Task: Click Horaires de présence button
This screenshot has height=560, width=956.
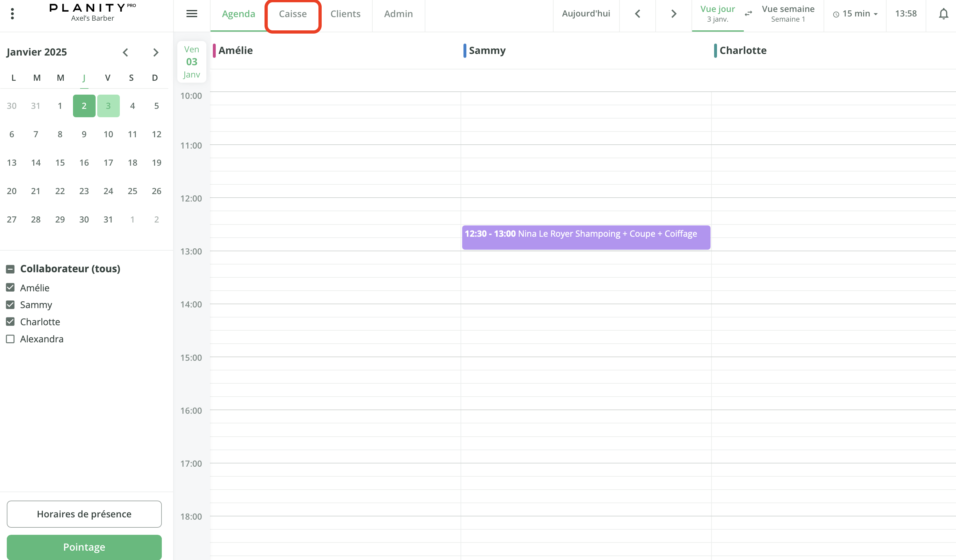Action: coord(84,514)
